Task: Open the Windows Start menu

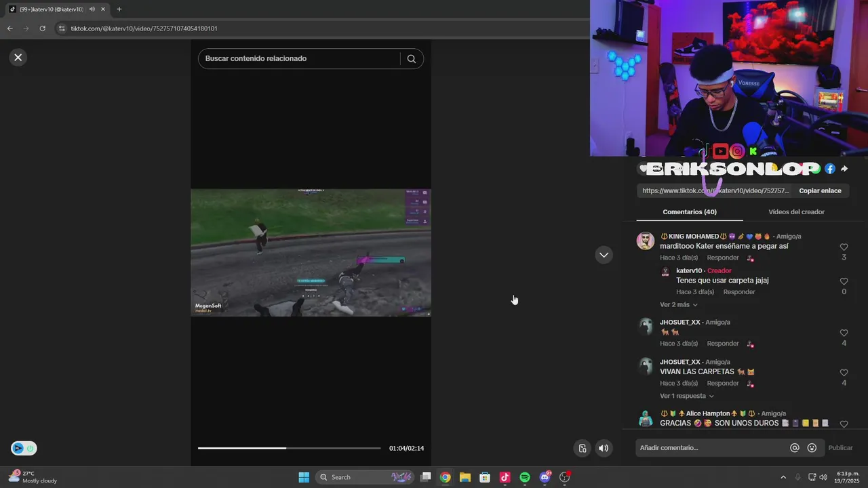Action: click(304, 477)
